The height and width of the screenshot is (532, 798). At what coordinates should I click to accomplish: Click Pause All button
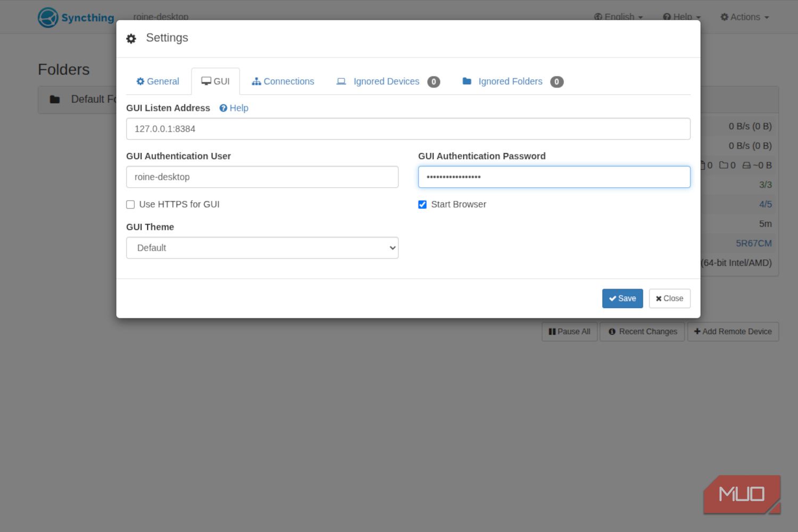tap(570, 331)
